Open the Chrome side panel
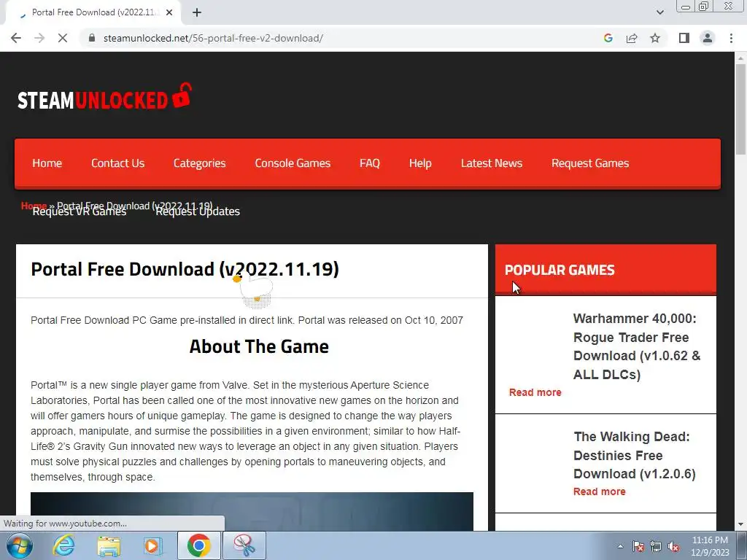The width and height of the screenshot is (747, 560). [684, 38]
